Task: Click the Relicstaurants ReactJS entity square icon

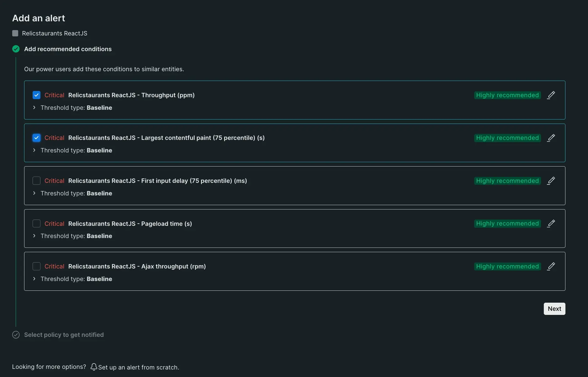Action: pos(15,33)
